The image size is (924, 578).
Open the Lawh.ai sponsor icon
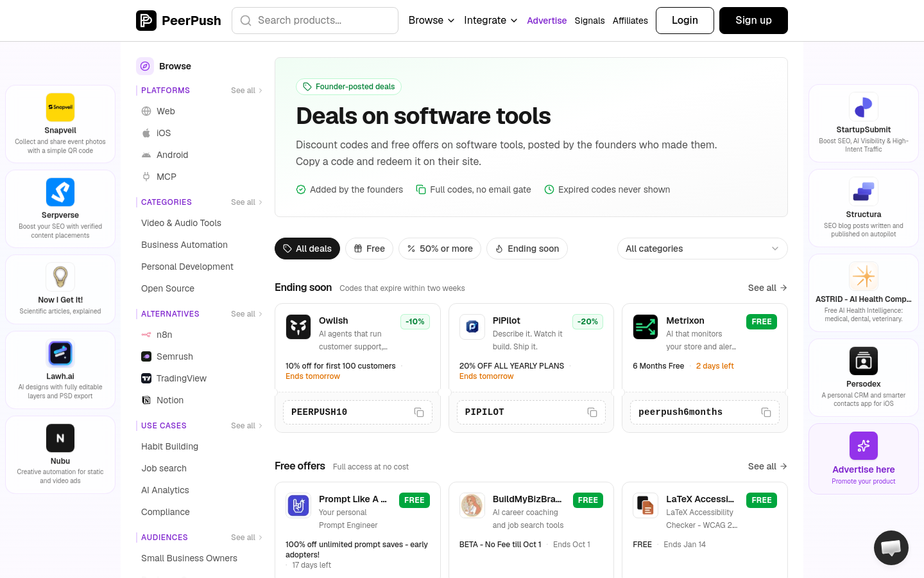click(60, 353)
